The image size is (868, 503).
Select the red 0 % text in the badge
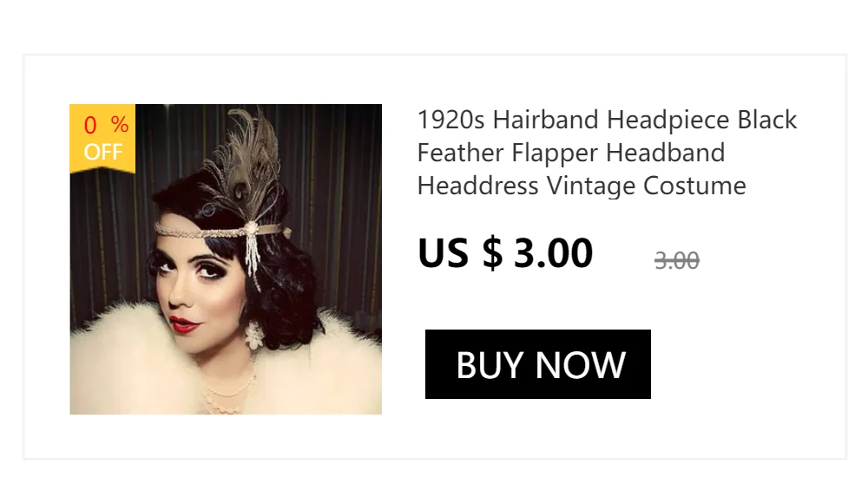pos(106,125)
